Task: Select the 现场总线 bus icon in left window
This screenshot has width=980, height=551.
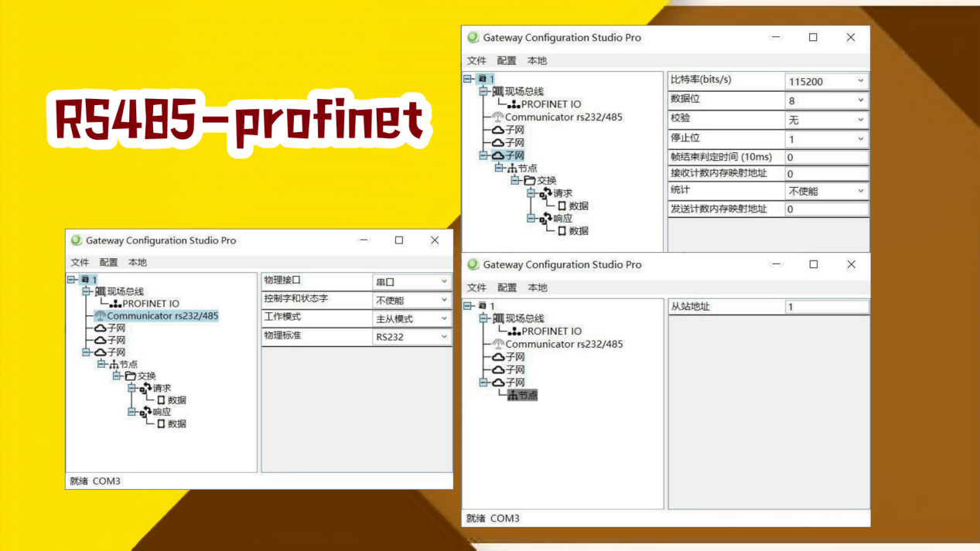Action: tap(100, 291)
